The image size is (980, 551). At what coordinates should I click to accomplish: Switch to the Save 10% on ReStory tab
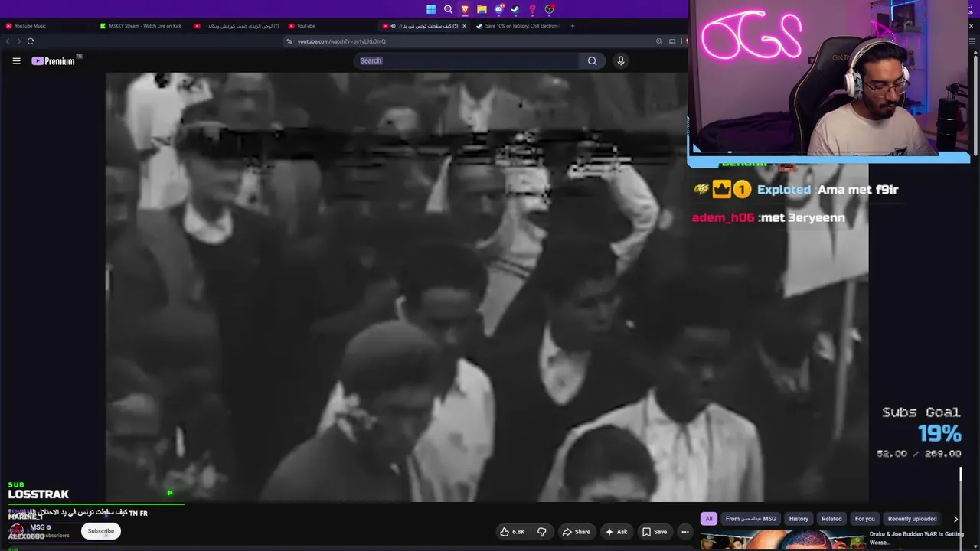518,26
